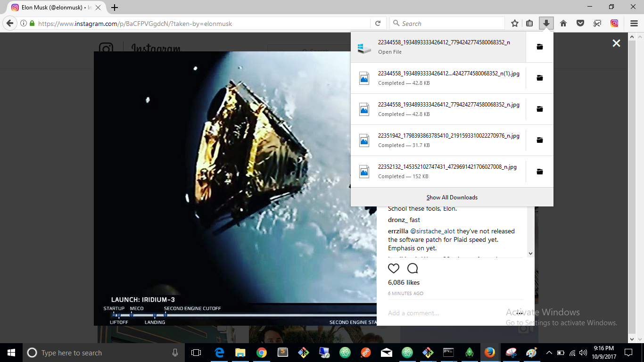The height and width of the screenshot is (362, 644).
Task: Open the Paint palette taskbar icon
Action: tap(531, 353)
